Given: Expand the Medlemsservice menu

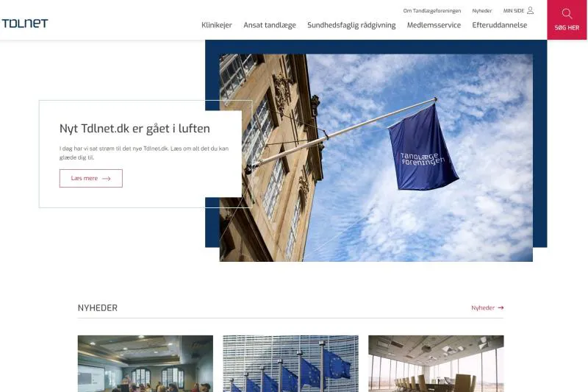Looking at the screenshot, I should [x=434, y=25].
